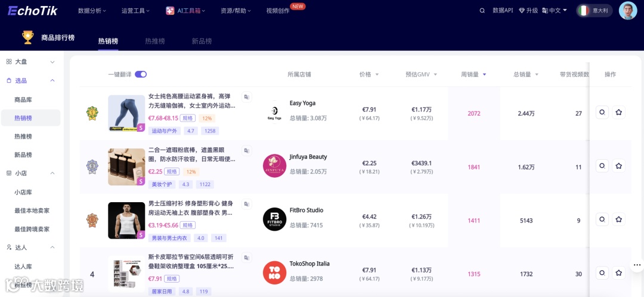This screenshot has width=644, height=297.
Task: Click the diamond upgrade icon
Action: point(522,11)
